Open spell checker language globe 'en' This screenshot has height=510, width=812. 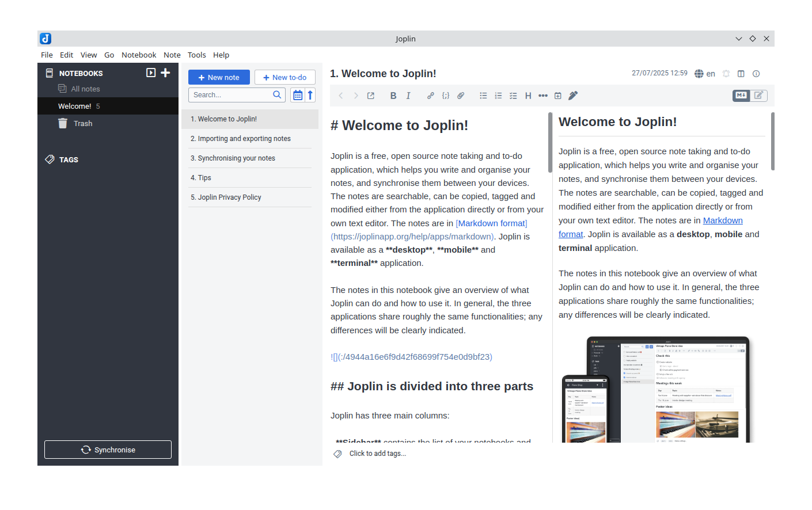tap(705, 74)
